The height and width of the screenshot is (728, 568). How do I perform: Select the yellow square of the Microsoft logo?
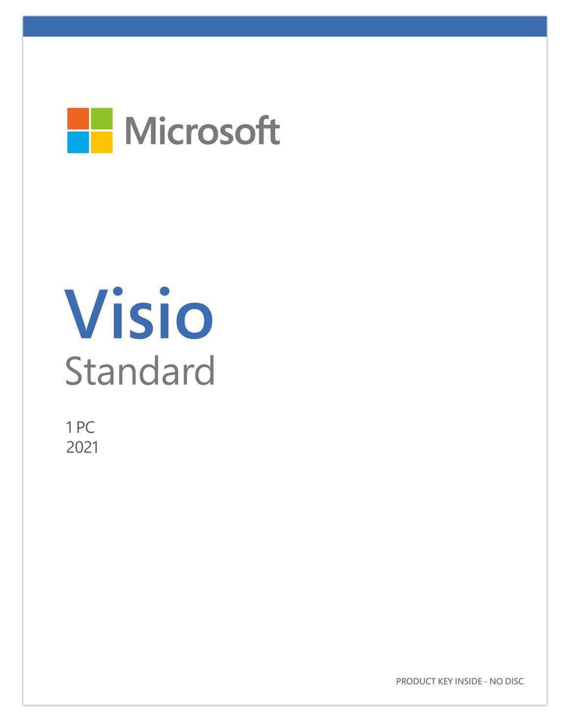(x=102, y=142)
